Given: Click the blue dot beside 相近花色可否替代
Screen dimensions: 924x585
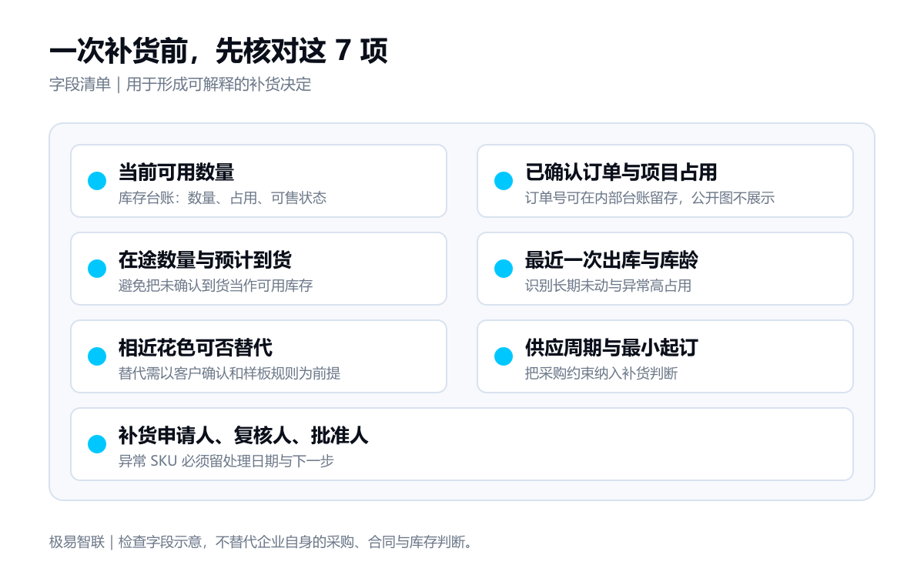Looking at the screenshot, I should pyautogui.click(x=97, y=356).
